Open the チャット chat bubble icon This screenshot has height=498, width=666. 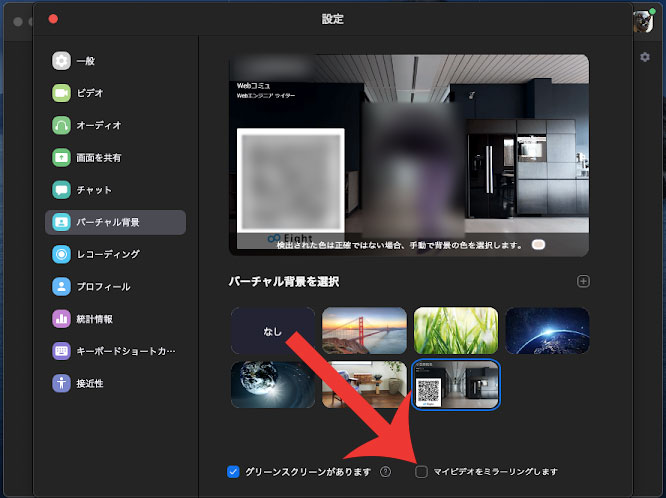click(61, 190)
